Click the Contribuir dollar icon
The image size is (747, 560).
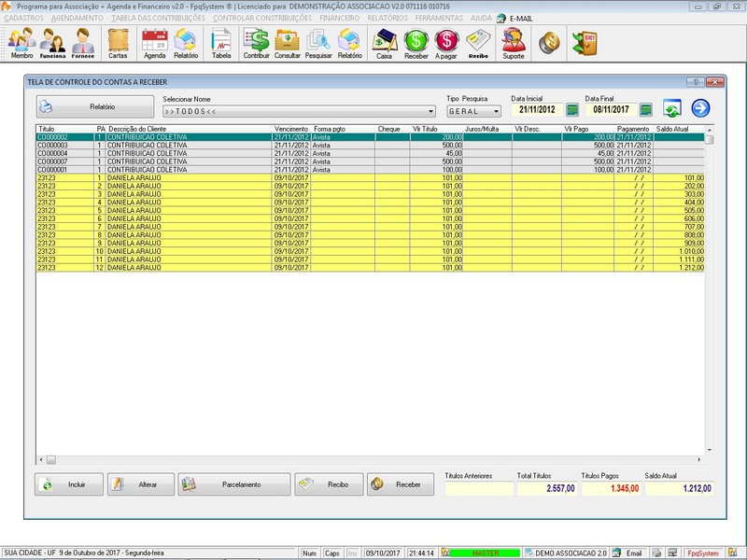click(256, 43)
